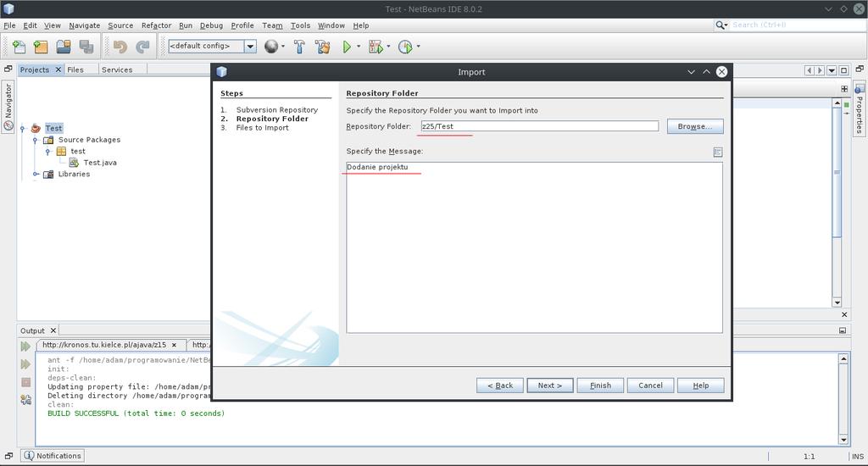Click the Clean and Build icon

point(322,47)
